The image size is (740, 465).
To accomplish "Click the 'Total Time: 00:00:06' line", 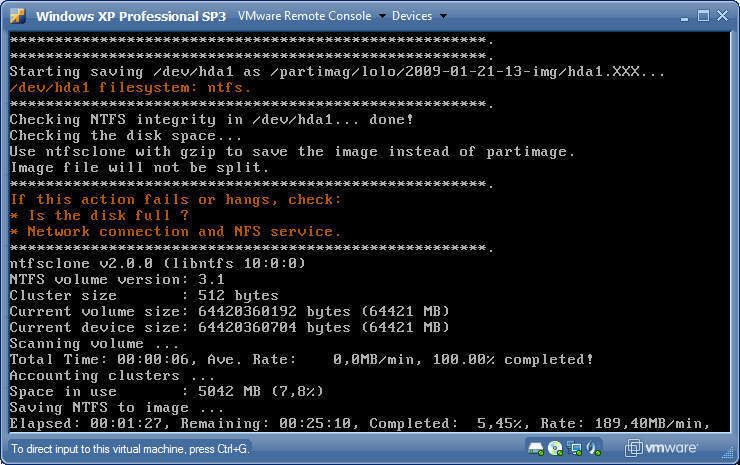I will (301, 360).
